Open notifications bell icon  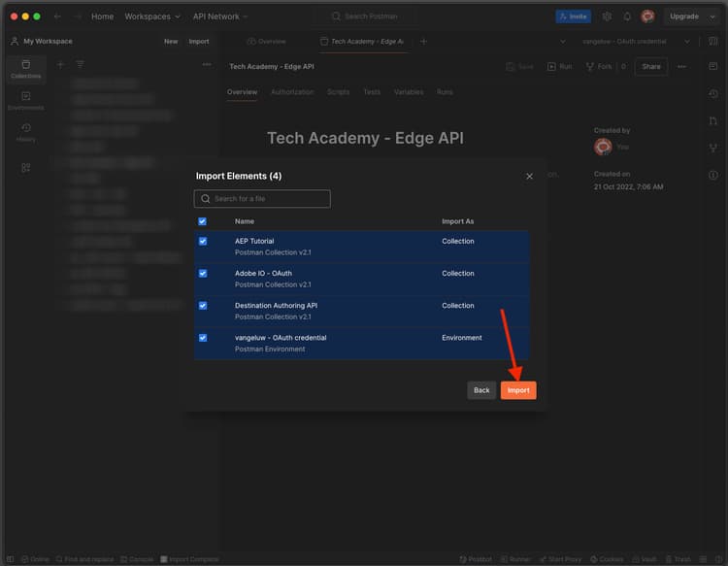(x=627, y=17)
